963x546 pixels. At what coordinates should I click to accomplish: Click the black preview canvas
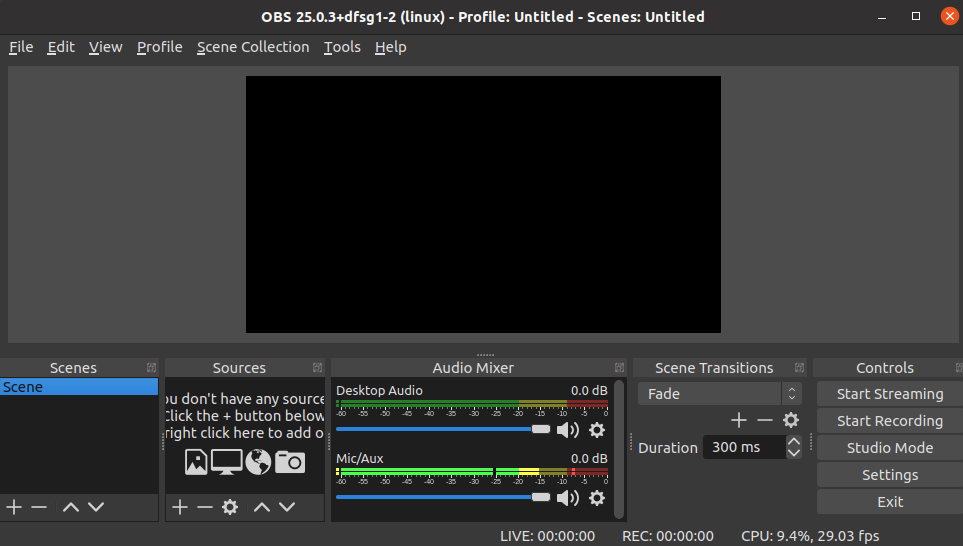[x=483, y=205]
